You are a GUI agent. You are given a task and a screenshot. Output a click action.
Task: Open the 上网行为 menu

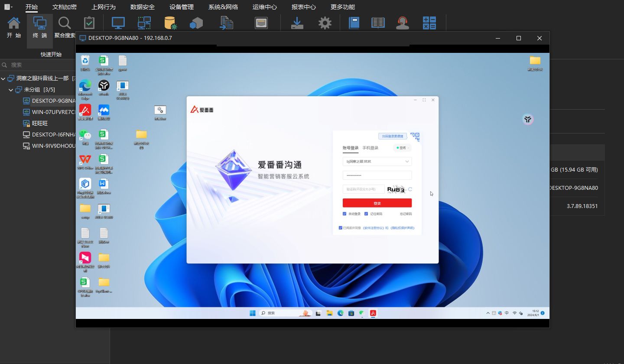click(104, 7)
